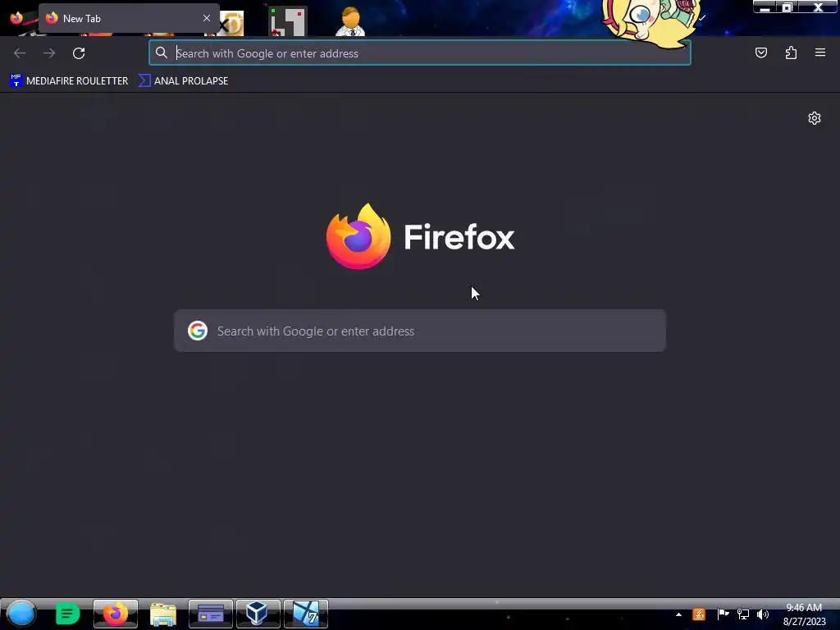Select the New Tab tab
Screen dimensions: 840x630
129,18
